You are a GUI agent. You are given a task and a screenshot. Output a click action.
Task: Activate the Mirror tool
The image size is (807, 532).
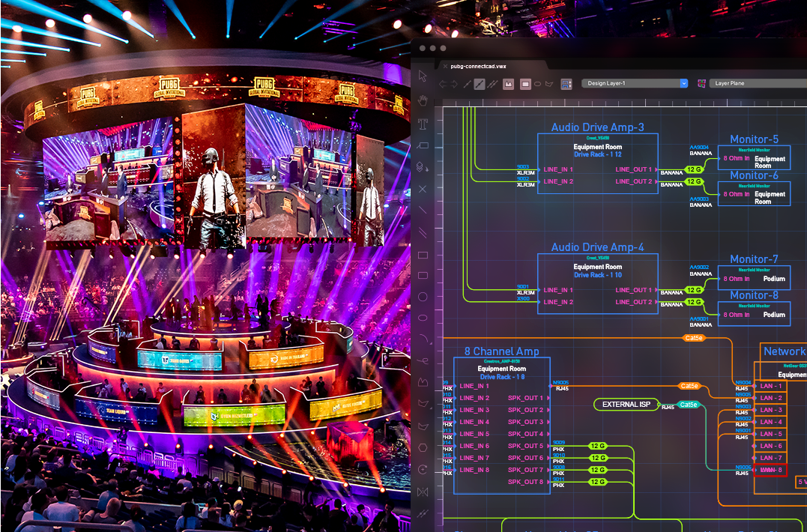pos(423,492)
